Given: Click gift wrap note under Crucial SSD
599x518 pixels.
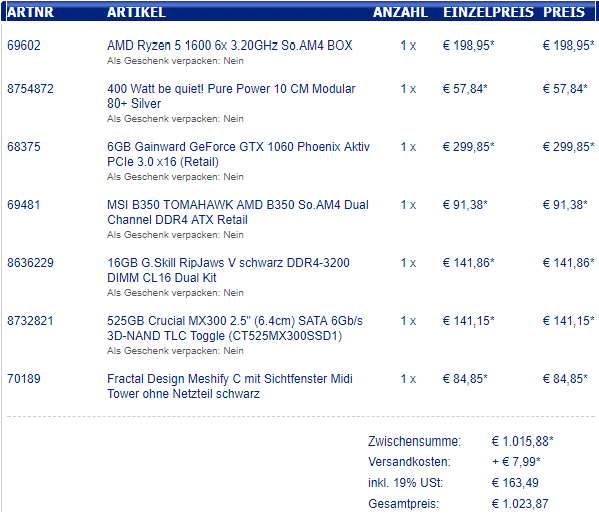Looking at the screenshot, I should pyautogui.click(x=175, y=351).
